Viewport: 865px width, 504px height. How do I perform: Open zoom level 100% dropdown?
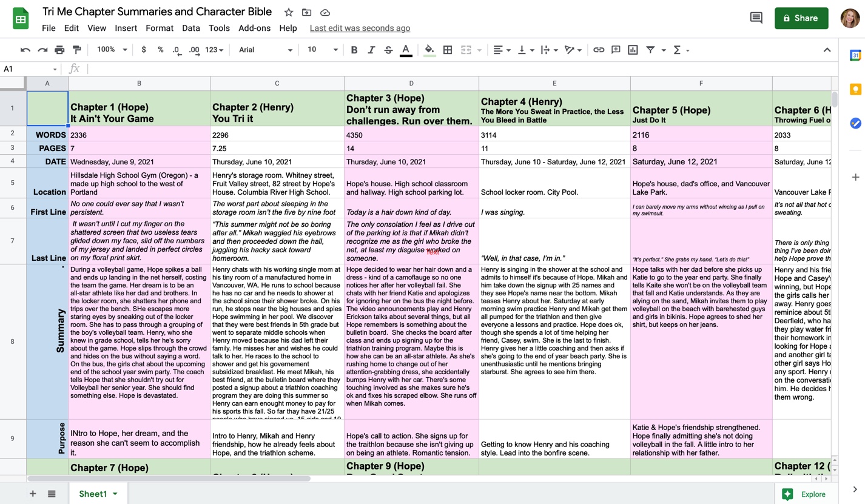(x=112, y=50)
